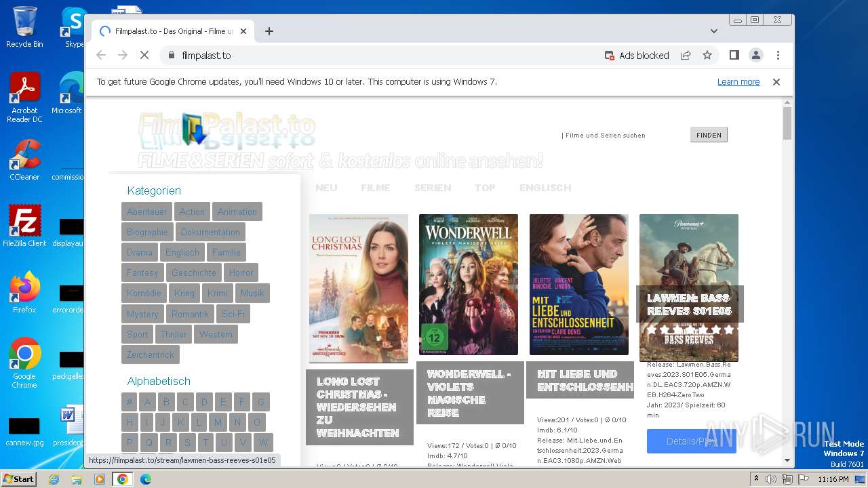The width and height of the screenshot is (868, 488).
Task: Select the Zeichentrick category
Action: 151,354
